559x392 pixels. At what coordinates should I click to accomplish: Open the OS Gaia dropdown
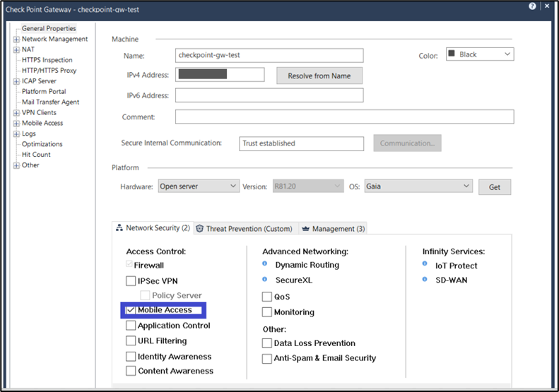(x=418, y=186)
